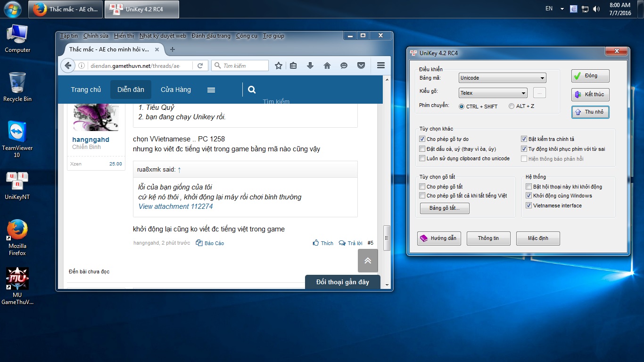644x362 pixels.
Task: Open the Trợ giúp menu
Action: [274, 36]
